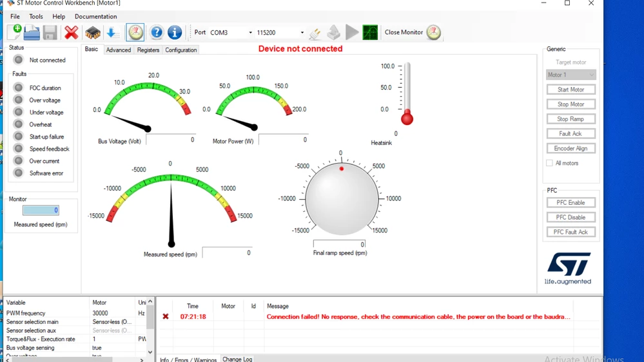Screen dimensions: 644x362
Task: Open the Help menu
Action: [x=59, y=16]
